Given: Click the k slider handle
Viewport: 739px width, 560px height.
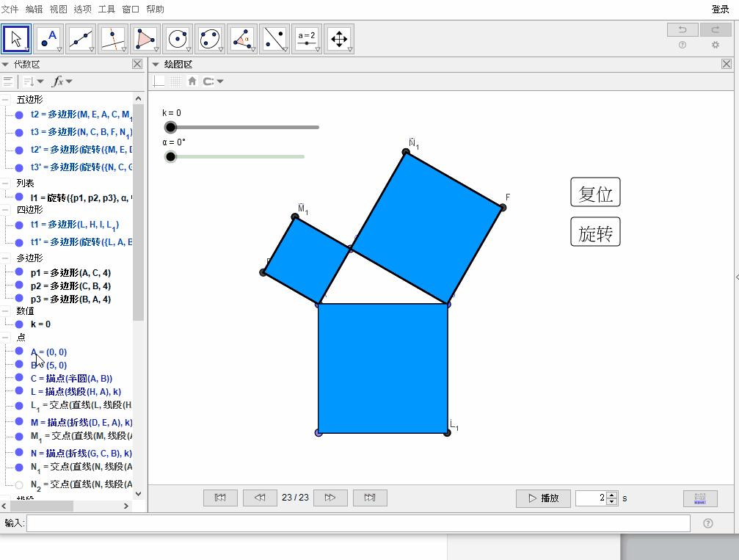Looking at the screenshot, I should click(x=171, y=128).
